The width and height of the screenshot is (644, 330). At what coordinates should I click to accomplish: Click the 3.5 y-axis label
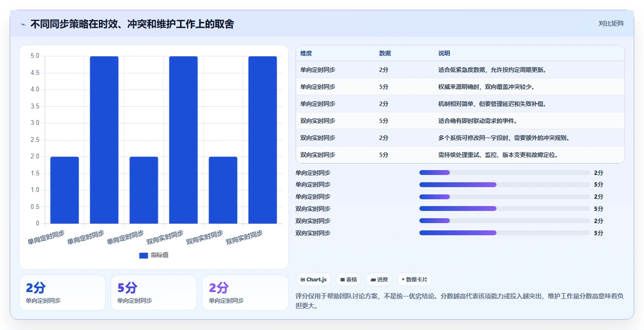tap(35, 106)
